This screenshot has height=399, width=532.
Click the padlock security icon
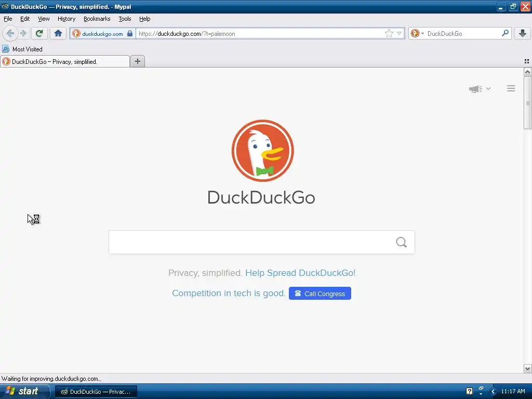click(x=130, y=33)
